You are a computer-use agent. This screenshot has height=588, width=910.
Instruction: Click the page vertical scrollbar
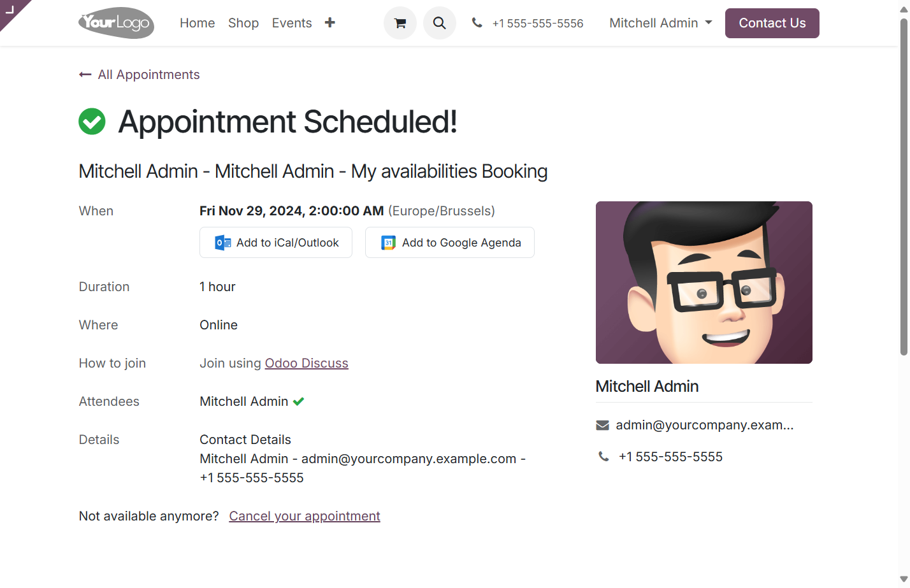[x=904, y=186]
